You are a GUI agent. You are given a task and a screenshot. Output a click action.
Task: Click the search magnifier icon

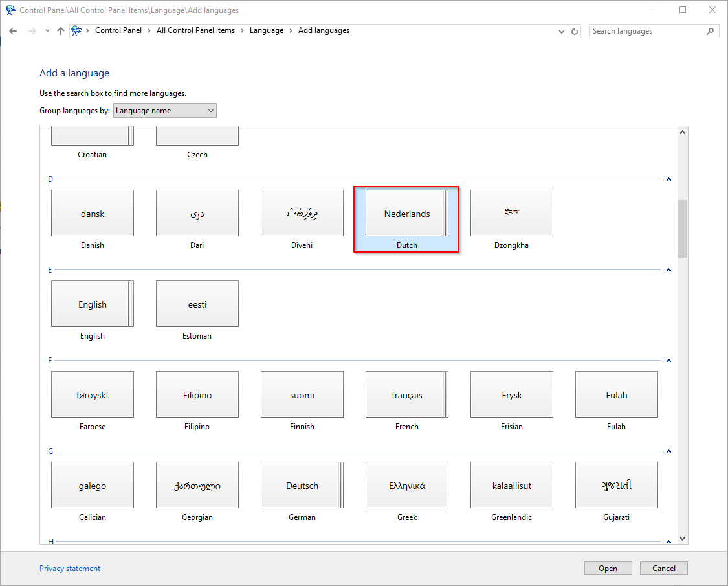tap(710, 31)
